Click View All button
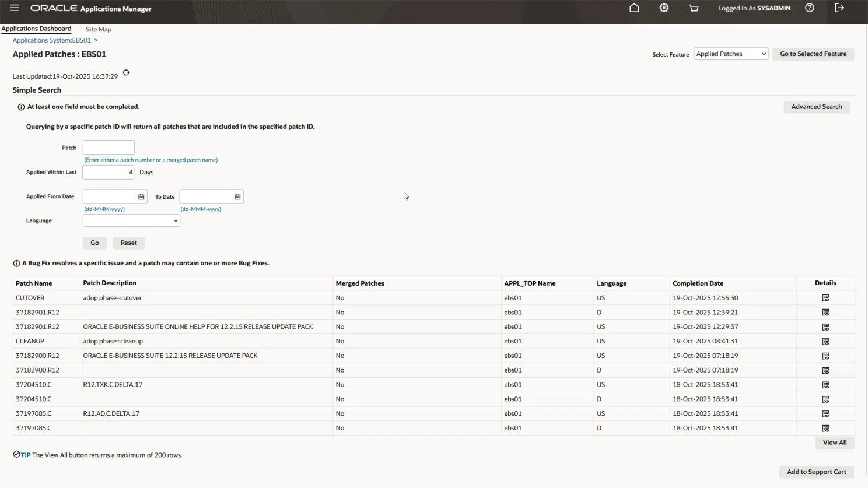868x488 pixels. pos(835,443)
